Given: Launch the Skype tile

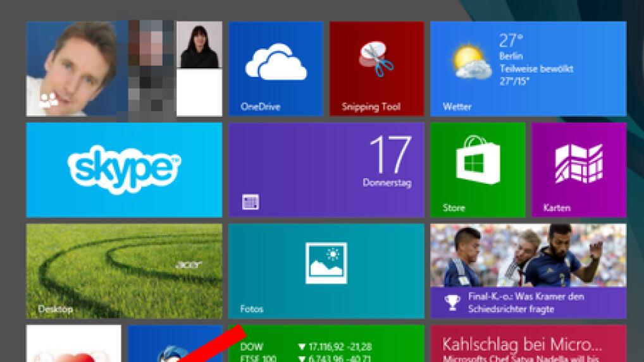Looking at the screenshot, I should pyautogui.click(x=124, y=170).
